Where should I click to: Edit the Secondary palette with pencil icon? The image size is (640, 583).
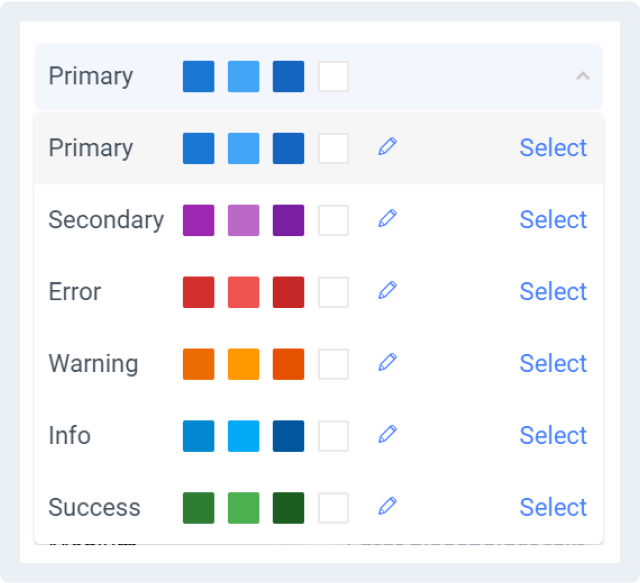387,218
